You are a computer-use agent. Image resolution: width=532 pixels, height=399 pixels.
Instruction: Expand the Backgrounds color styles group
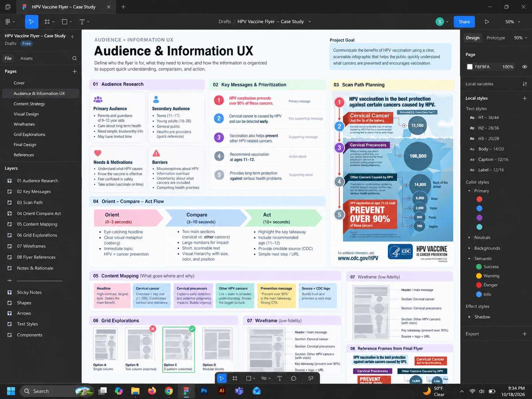[469, 248]
